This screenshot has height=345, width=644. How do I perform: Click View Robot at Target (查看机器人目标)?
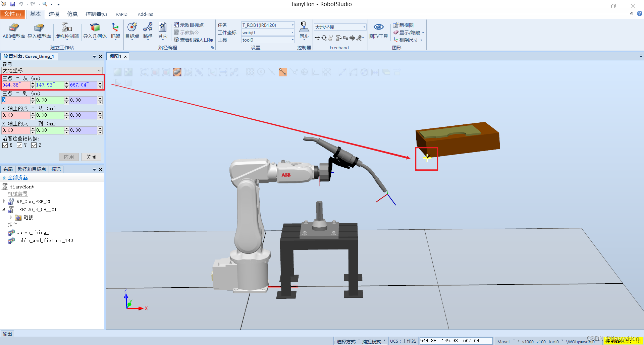click(193, 40)
